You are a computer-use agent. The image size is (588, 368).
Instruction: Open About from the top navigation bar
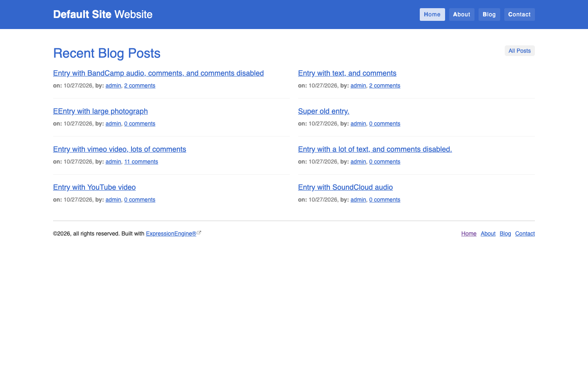coord(462,14)
